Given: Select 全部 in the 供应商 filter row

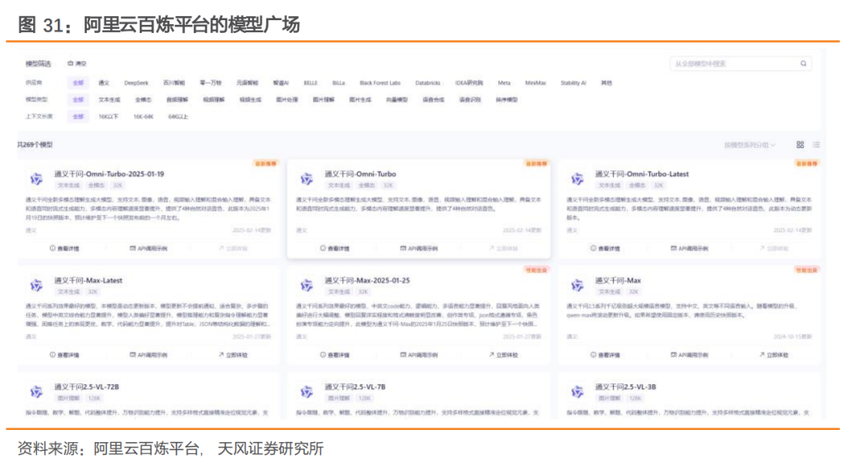Looking at the screenshot, I should [78, 83].
